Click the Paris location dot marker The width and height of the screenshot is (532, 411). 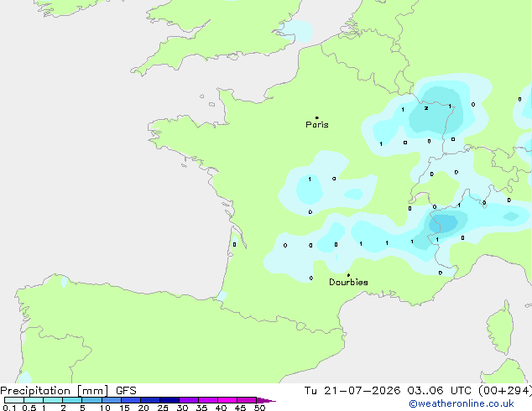pos(317,117)
